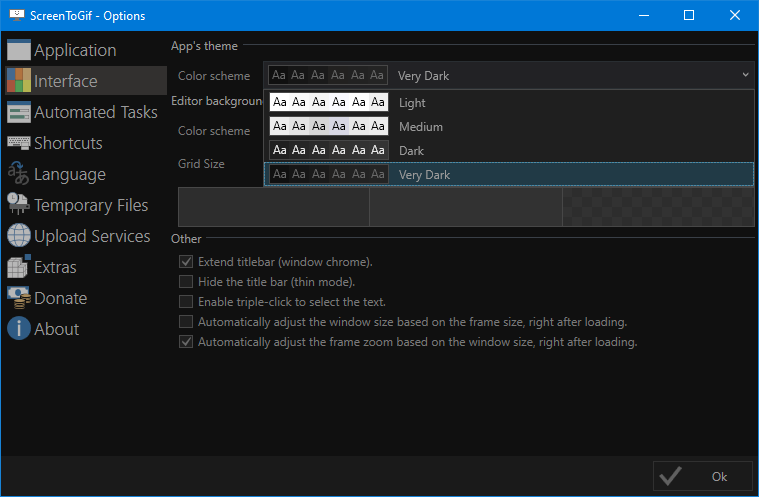Click the Ok button
The image size is (759, 497).
click(x=703, y=476)
